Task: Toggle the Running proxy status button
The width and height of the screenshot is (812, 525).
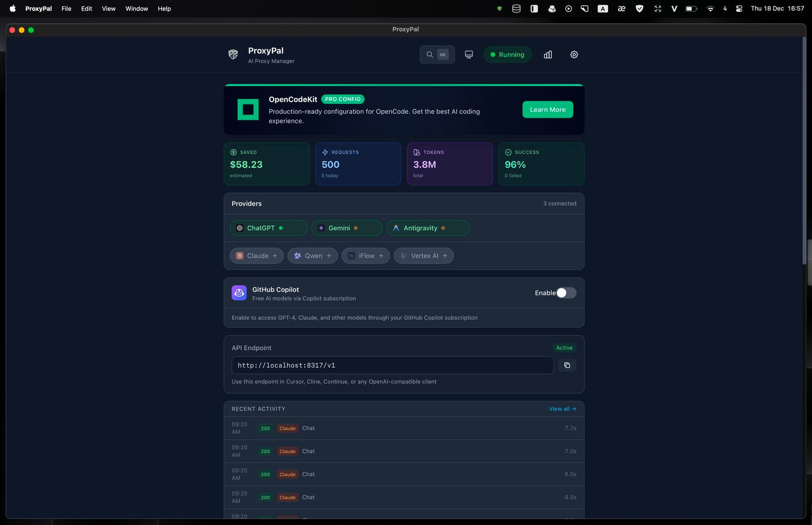Action: pyautogui.click(x=507, y=54)
